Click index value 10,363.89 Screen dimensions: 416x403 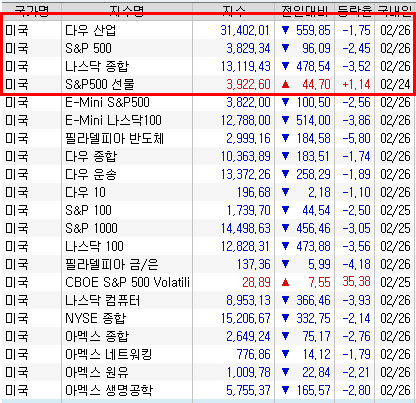tap(246, 156)
